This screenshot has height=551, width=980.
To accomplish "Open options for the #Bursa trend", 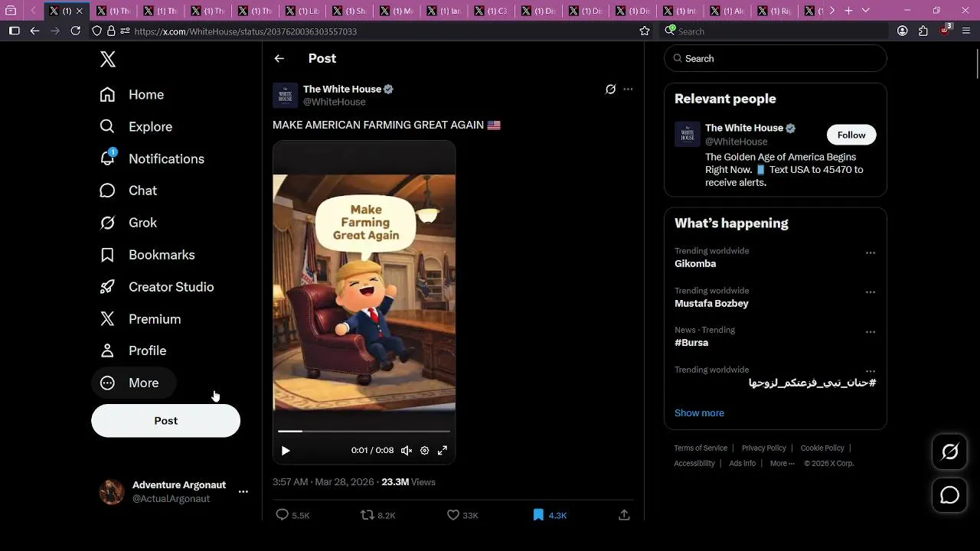I will click(x=871, y=332).
